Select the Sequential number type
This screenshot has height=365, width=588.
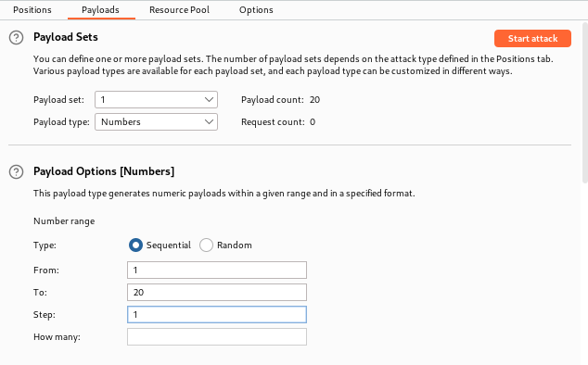(135, 245)
